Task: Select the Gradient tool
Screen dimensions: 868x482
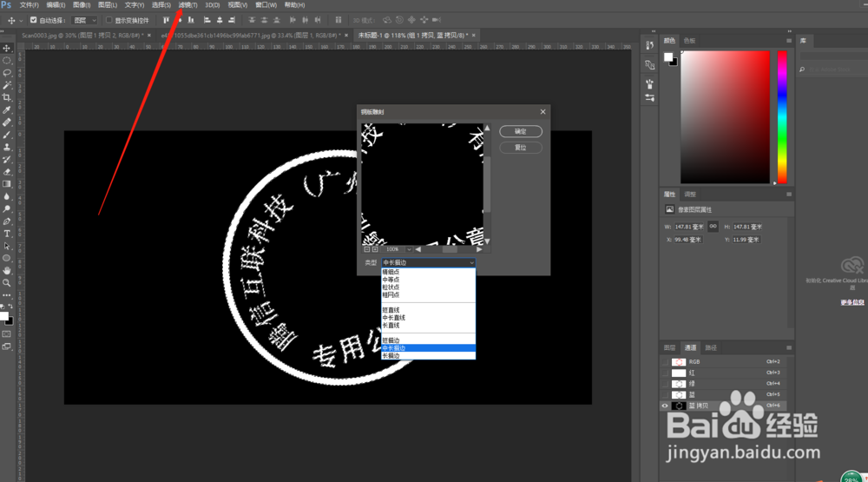Action: pos(7,184)
